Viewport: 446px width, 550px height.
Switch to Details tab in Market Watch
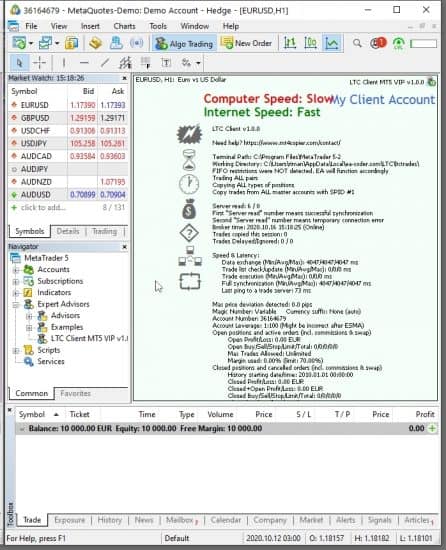click(x=68, y=231)
